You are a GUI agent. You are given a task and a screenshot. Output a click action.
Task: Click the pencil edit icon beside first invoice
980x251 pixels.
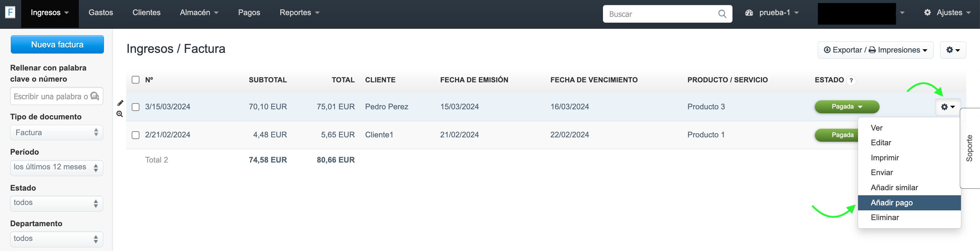coord(120,103)
